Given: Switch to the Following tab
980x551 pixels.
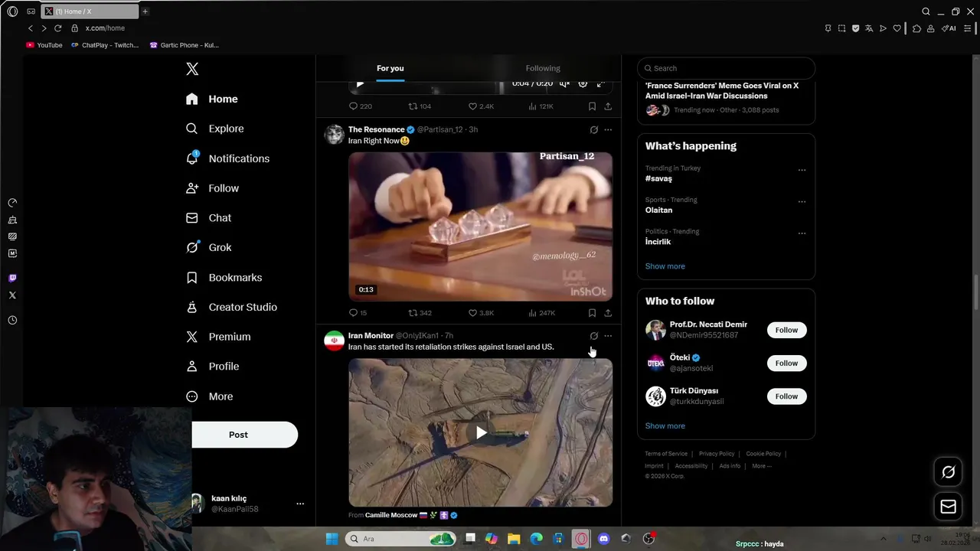Looking at the screenshot, I should 543,68.
